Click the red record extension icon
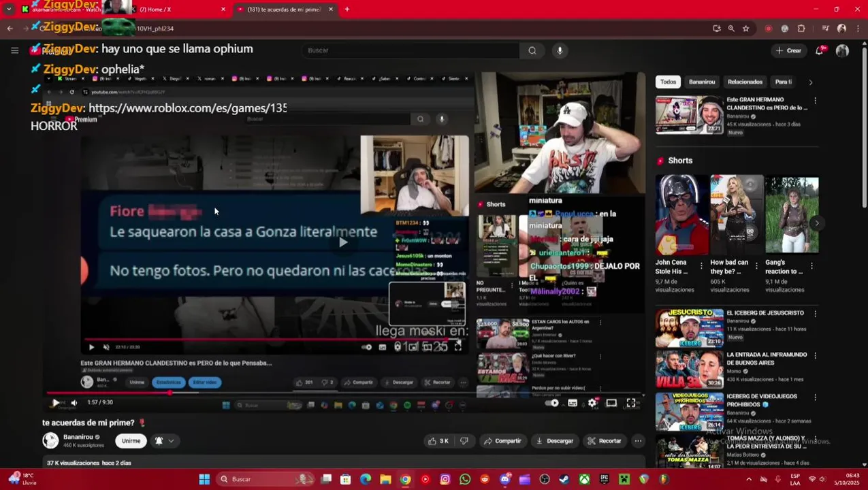Screen dimensions: 868x490 pyautogui.click(x=769, y=29)
